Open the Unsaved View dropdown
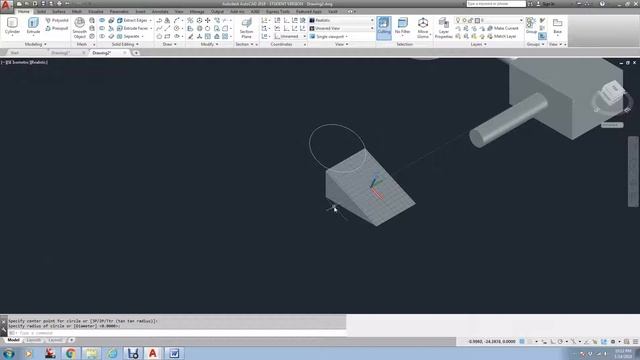 pyautogui.click(x=341, y=28)
